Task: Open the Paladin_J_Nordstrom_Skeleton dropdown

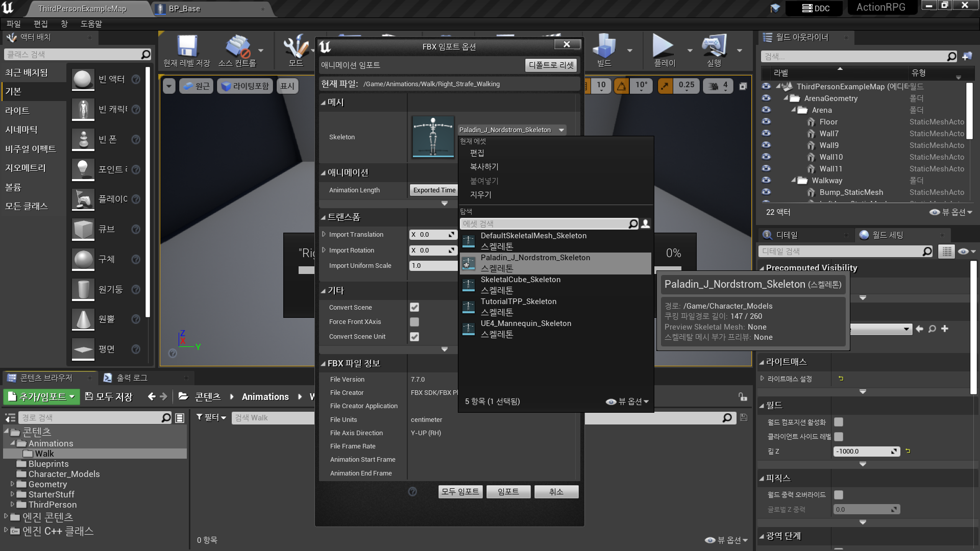Action: click(511, 130)
